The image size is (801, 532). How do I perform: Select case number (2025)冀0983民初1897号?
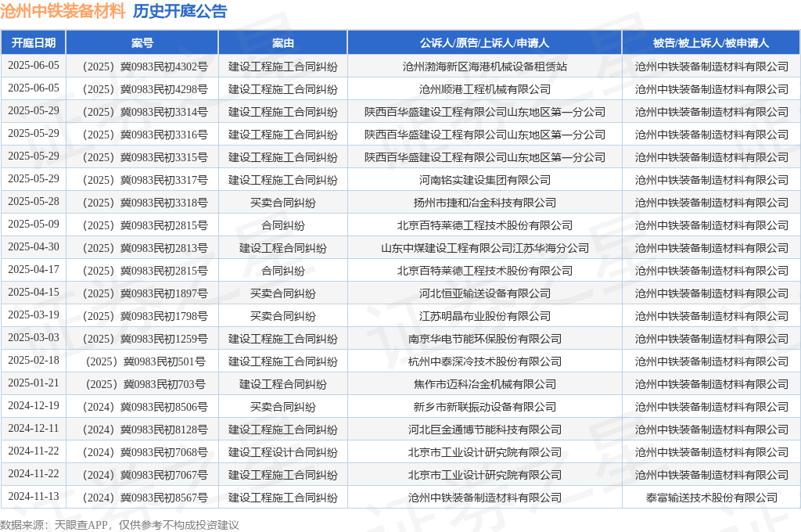click(x=145, y=293)
